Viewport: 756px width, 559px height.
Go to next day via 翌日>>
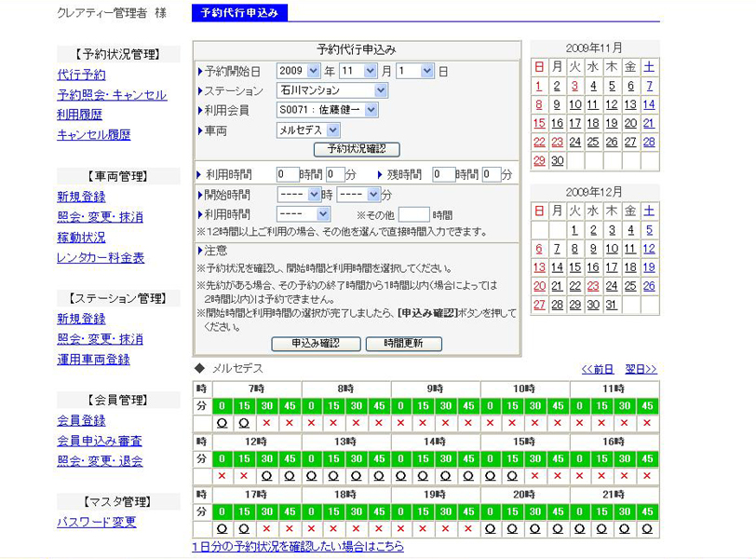click(641, 370)
